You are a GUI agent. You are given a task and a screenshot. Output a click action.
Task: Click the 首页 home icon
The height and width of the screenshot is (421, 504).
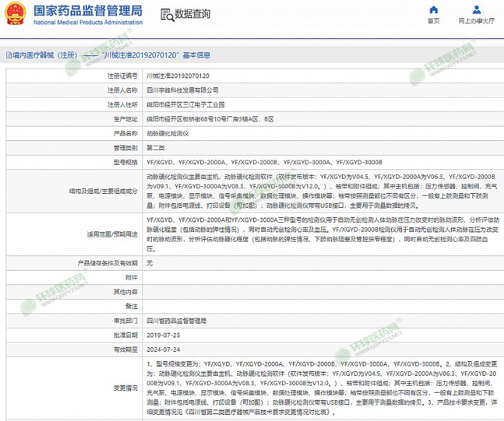[x=433, y=10]
